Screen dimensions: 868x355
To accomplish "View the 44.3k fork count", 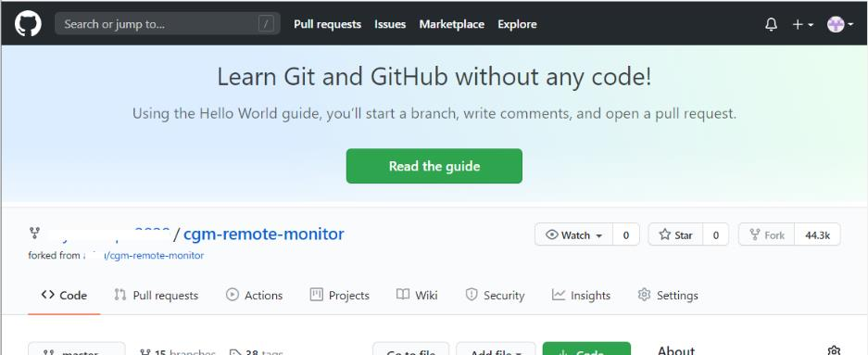I will click(x=817, y=235).
